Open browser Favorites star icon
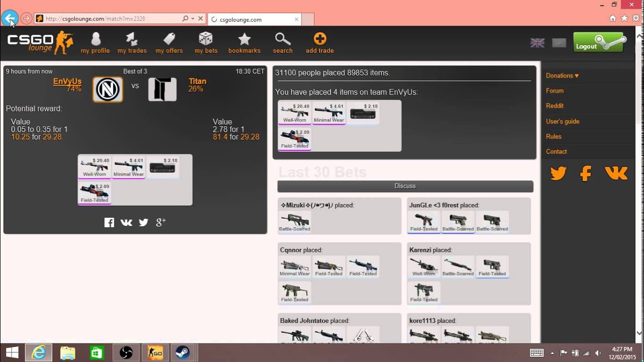The image size is (644, 362). (x=624, y=18)
